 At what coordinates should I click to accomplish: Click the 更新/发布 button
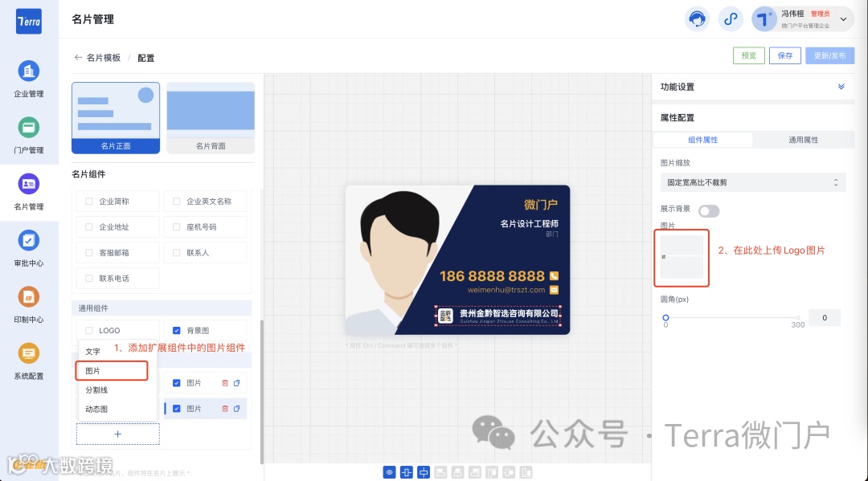[829, 56]
